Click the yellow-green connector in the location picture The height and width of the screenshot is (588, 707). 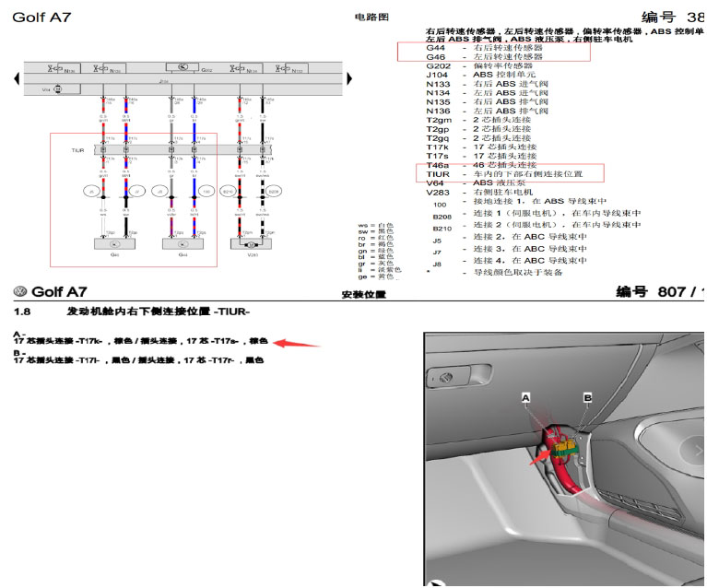(x=564, y=449)
